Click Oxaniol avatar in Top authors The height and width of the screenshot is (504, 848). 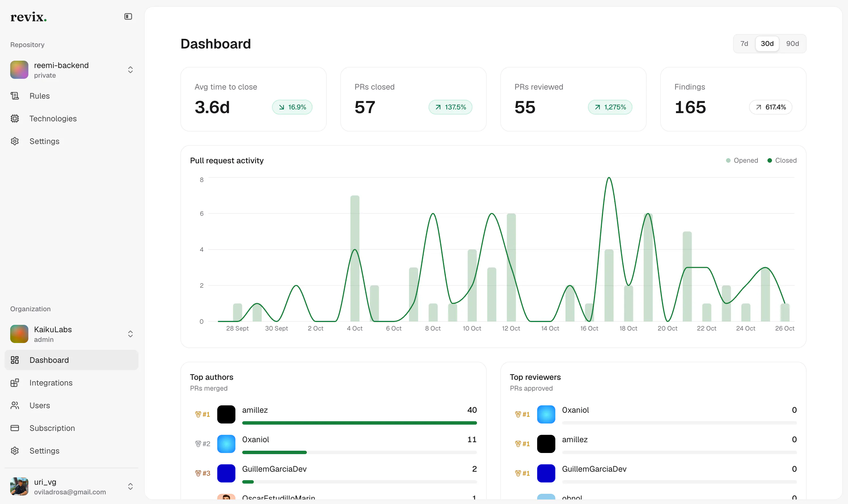(x=226, y=444)
